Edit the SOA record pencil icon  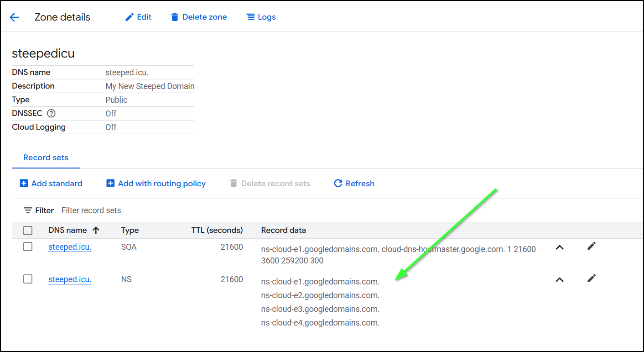[x=592, y=247]
